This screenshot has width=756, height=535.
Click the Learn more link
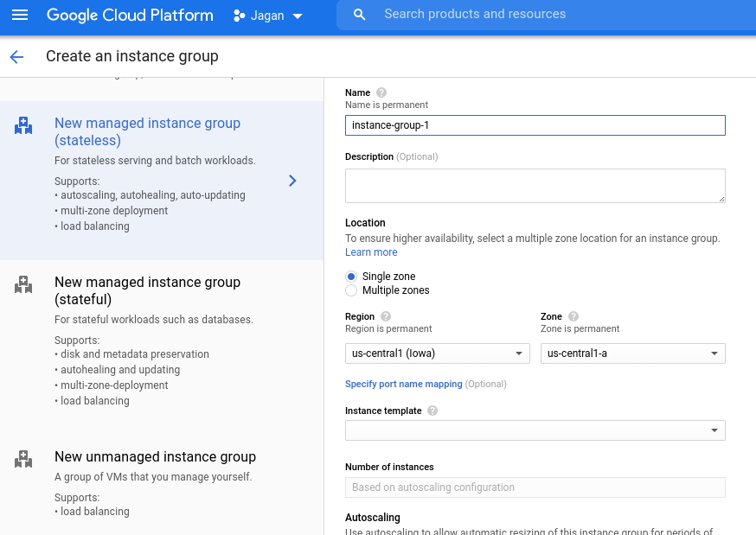[371, 252]
